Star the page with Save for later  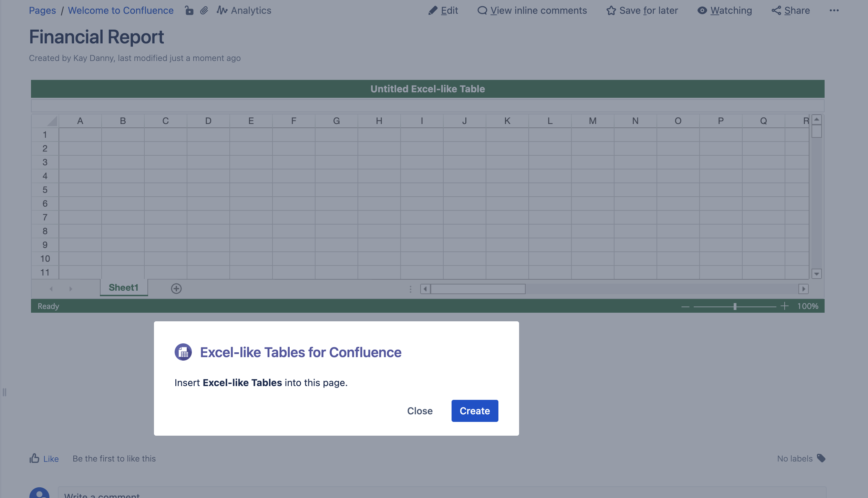coord(642,11)
